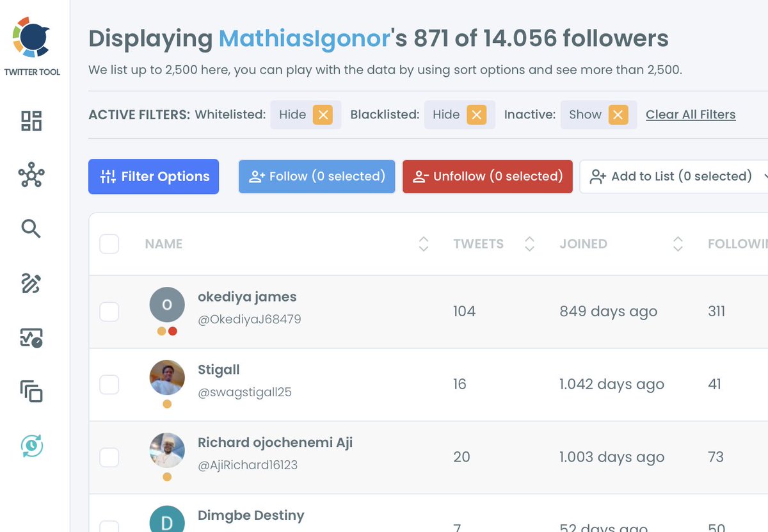Click Richard ojochenemi Aji profile photo

[167, 451]
